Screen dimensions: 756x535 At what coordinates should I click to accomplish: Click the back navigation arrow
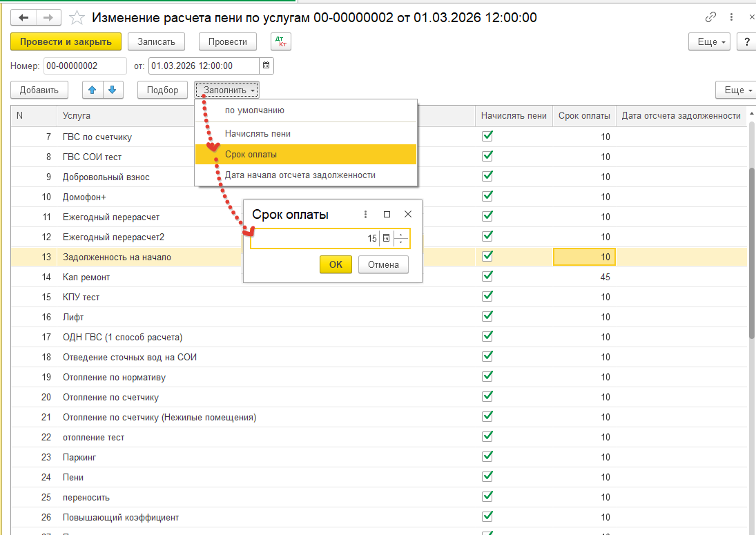point(23,18)
